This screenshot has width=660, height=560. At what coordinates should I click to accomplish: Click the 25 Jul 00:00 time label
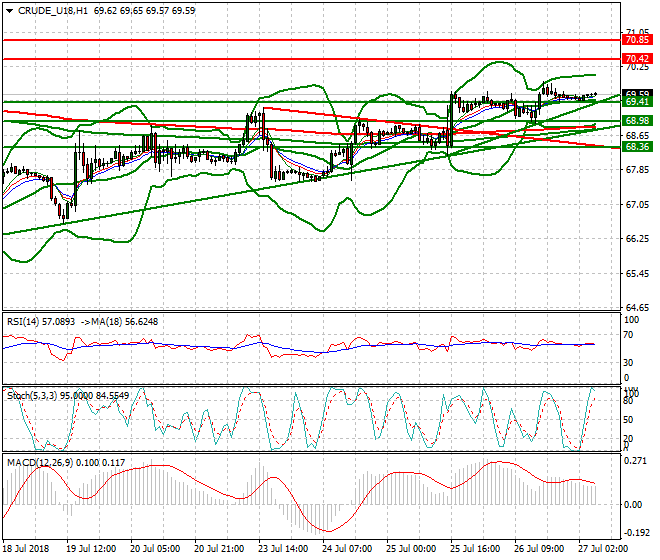tap(411, 549)
